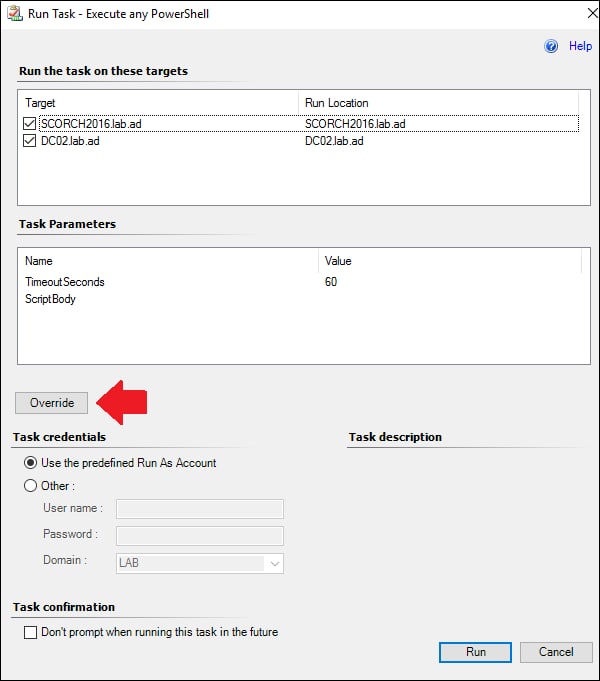Click the SCORCH2016.lab.ad run location cell
Viewport: 600px width, 681px height.
(355, 124)
